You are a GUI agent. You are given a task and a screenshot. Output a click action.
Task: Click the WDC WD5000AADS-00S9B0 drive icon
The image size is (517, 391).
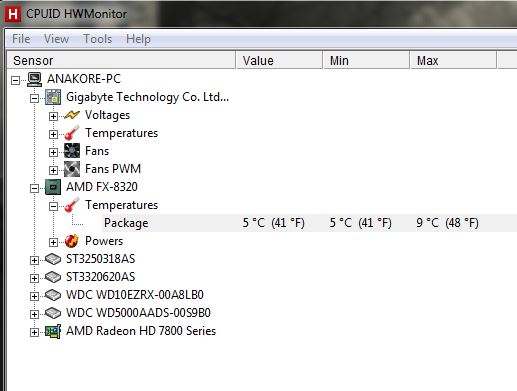coord(53,313)
